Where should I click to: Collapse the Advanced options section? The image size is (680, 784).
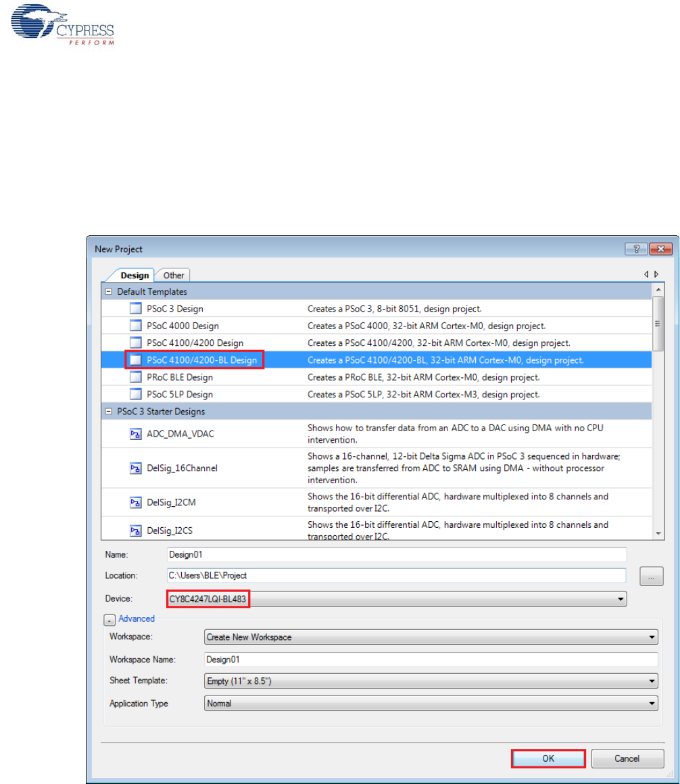tap(110, 620)
